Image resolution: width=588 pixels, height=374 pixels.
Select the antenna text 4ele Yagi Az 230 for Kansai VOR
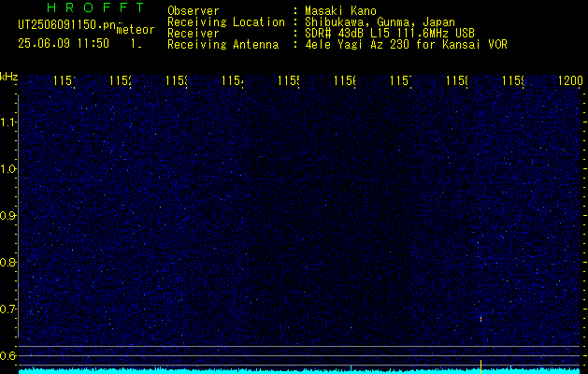(406, 45)
